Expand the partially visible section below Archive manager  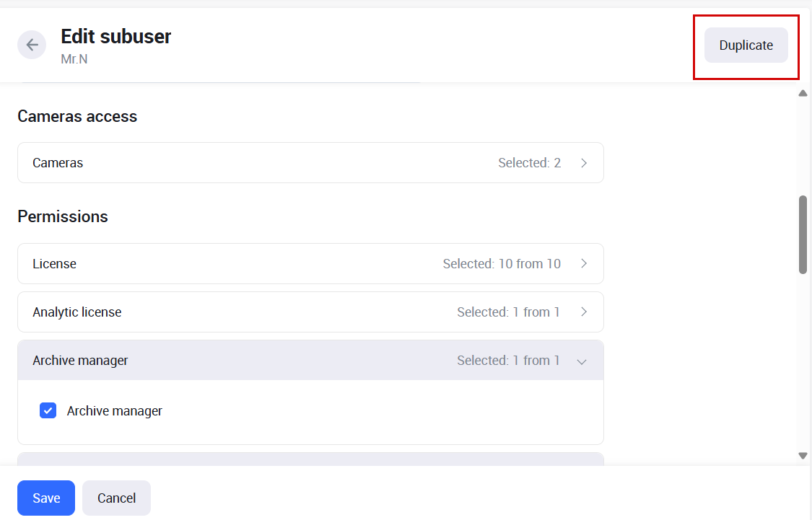click(x=310, y=459)
